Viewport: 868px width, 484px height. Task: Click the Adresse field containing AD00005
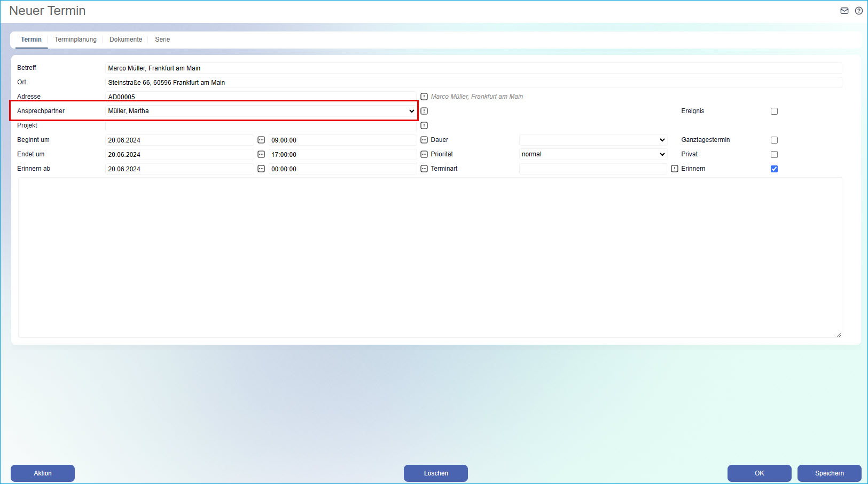[x=261, y=97]
